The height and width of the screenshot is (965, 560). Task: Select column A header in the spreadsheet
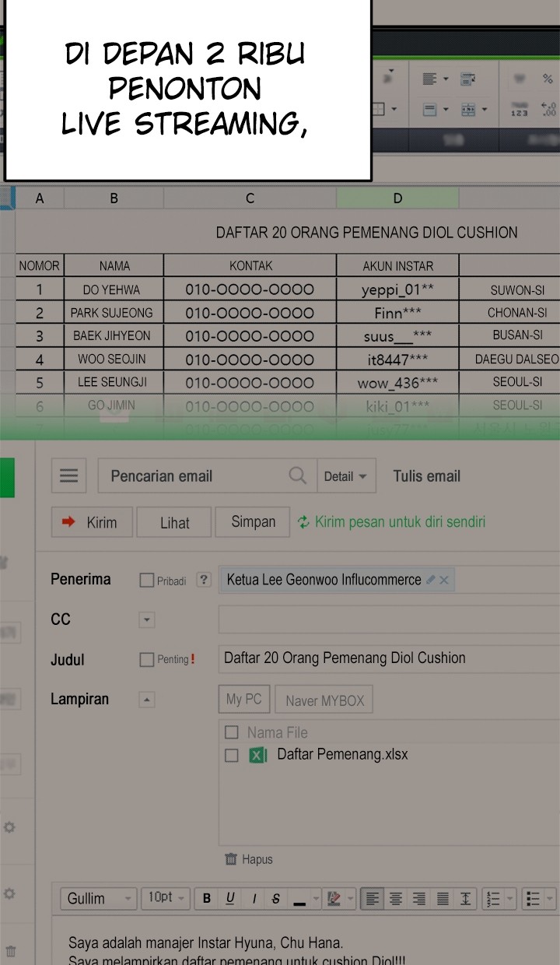(40, 198)
